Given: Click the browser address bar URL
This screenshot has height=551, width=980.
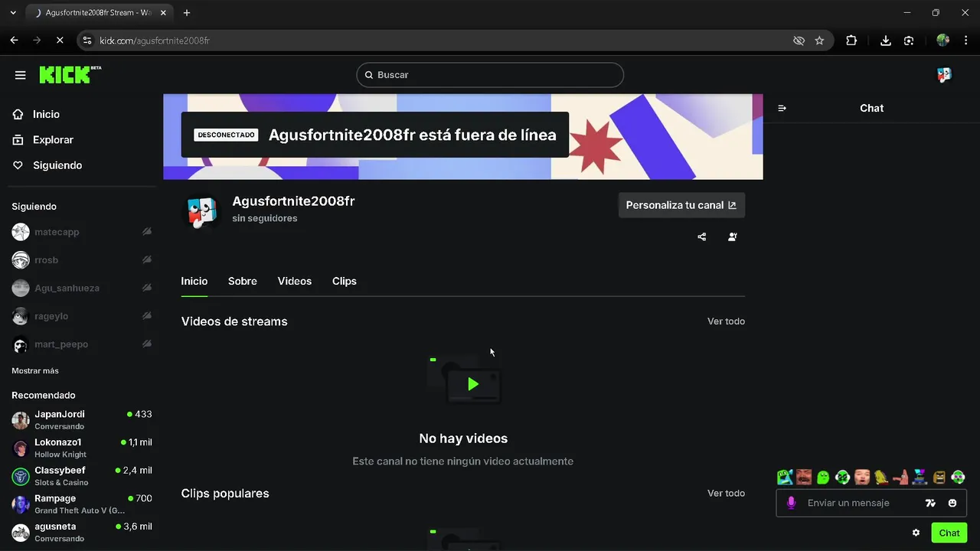Looking at the screenshot, I should (155, 41).
